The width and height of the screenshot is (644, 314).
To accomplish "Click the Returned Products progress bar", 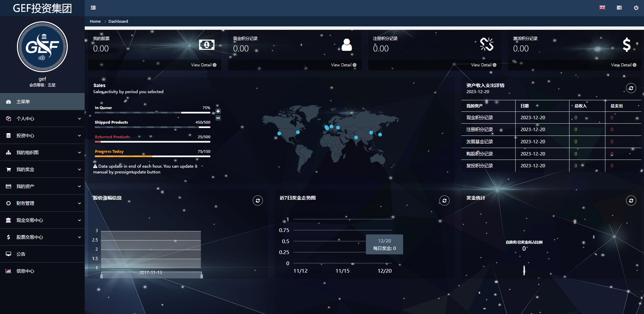I will 152,142.
